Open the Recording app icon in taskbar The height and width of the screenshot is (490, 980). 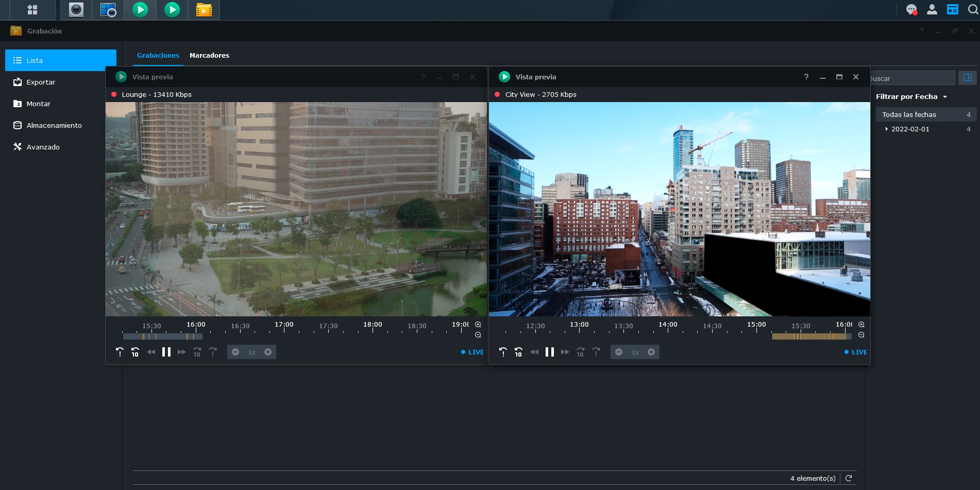(x=204, y=10)
